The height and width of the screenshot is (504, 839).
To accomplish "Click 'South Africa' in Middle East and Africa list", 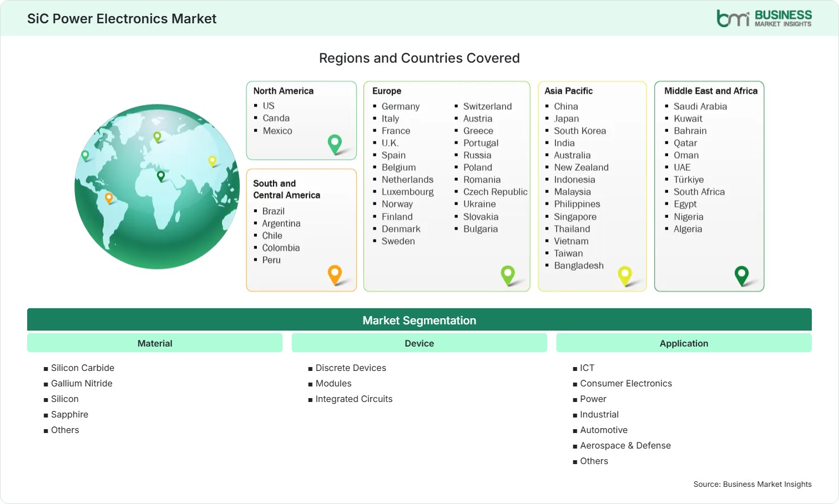I will (699, 192).
